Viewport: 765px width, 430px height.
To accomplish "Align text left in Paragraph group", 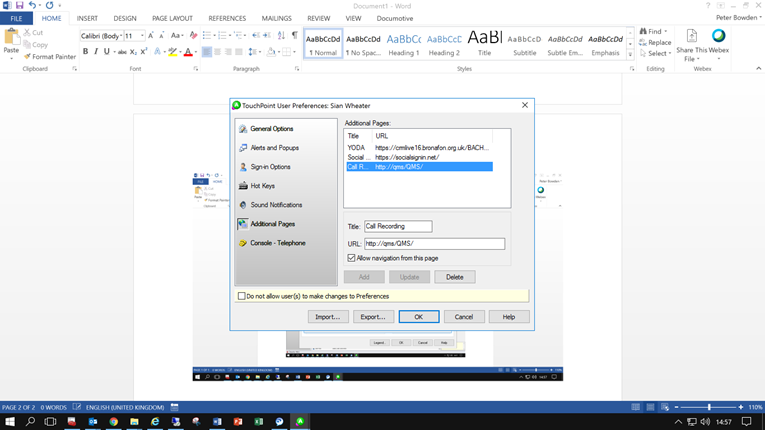I will [x=207, y=52].
